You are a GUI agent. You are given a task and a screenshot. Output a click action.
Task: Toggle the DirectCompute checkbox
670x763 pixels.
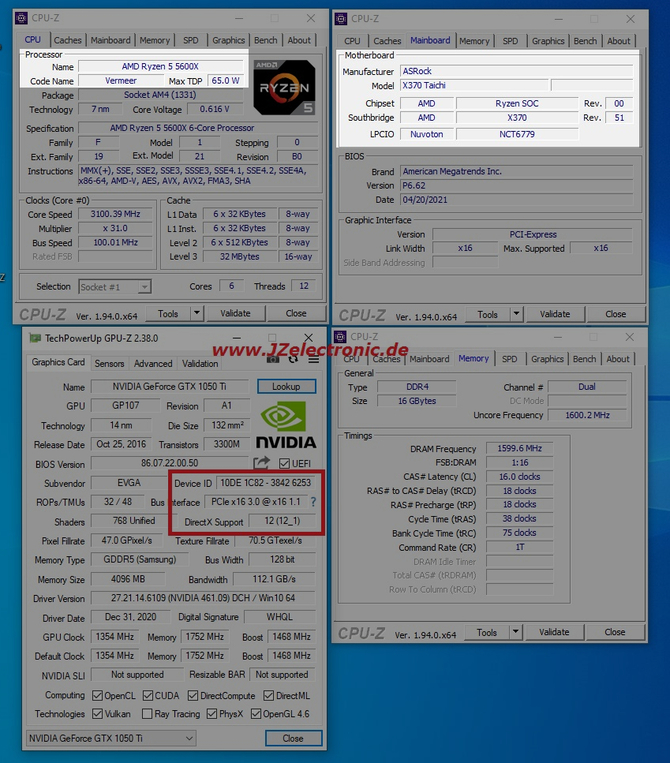193,695
